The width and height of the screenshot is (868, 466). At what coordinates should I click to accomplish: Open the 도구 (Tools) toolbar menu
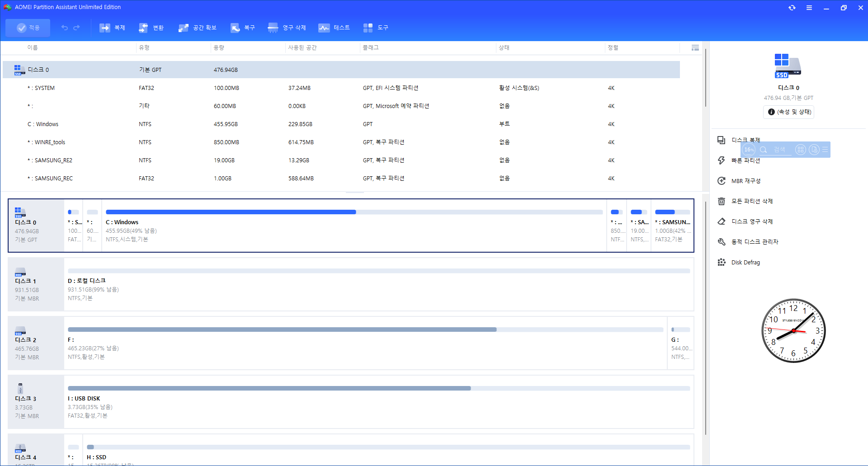[x=376, y=28]
